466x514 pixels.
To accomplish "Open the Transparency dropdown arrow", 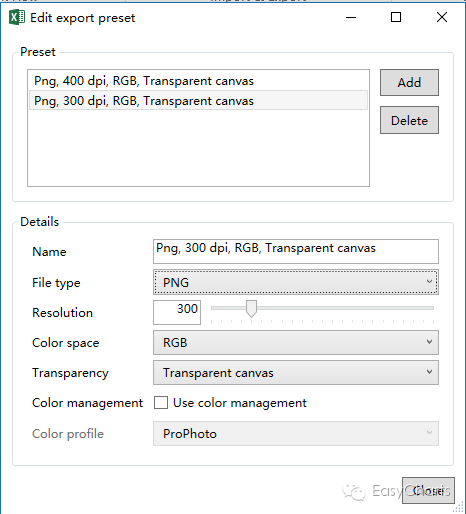I will pos(429,372).
